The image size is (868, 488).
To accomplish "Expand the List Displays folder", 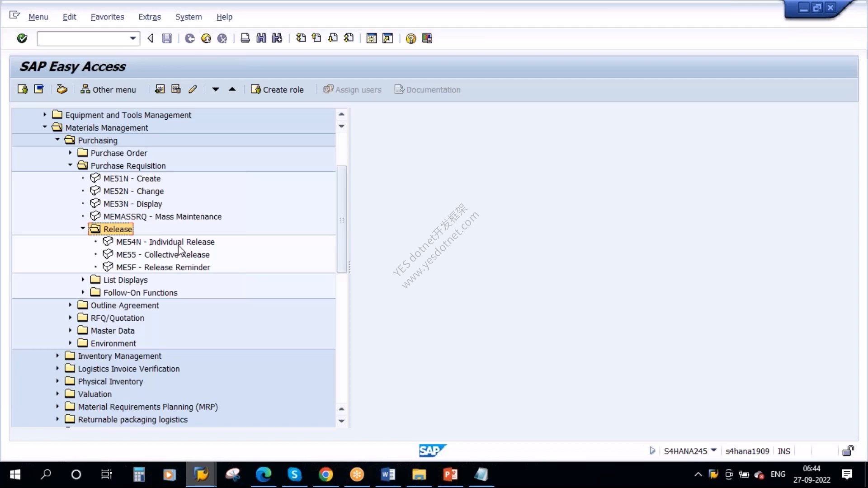I will tap(83, 280).
